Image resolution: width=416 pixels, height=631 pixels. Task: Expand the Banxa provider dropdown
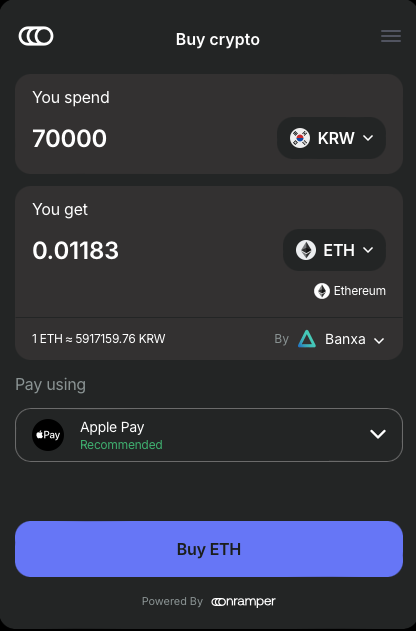click(x=341, y=339)
